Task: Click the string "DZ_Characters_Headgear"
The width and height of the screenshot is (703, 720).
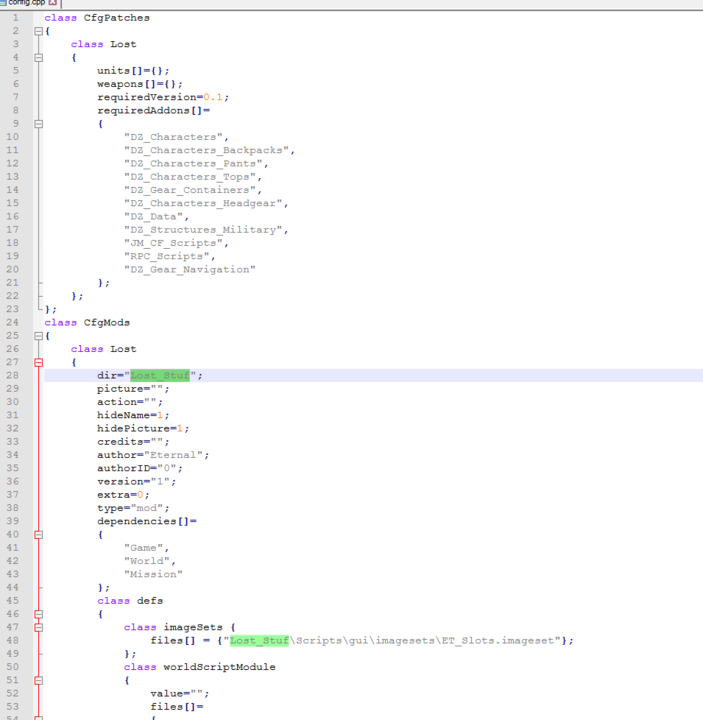Action: [x=203, y=203]
